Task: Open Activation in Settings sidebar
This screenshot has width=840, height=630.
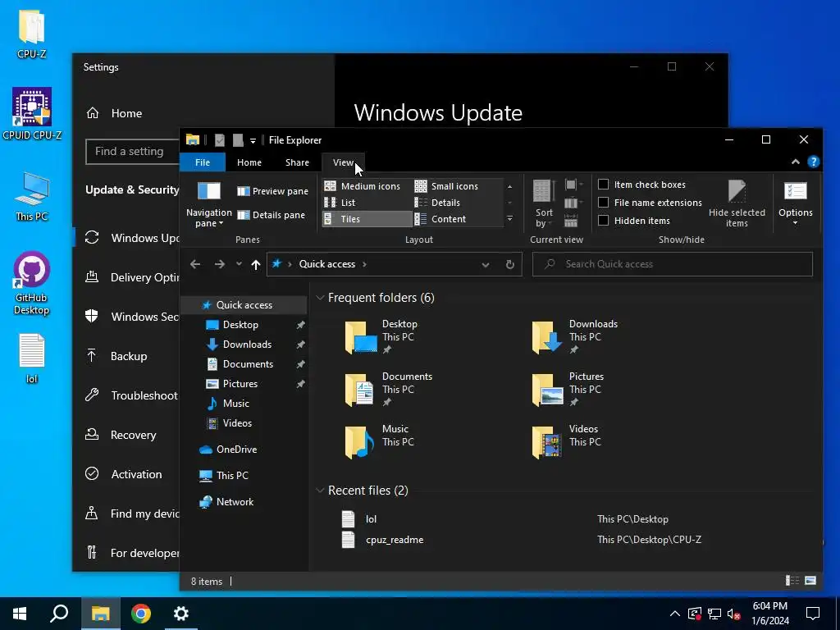Action: pos(136,474)
